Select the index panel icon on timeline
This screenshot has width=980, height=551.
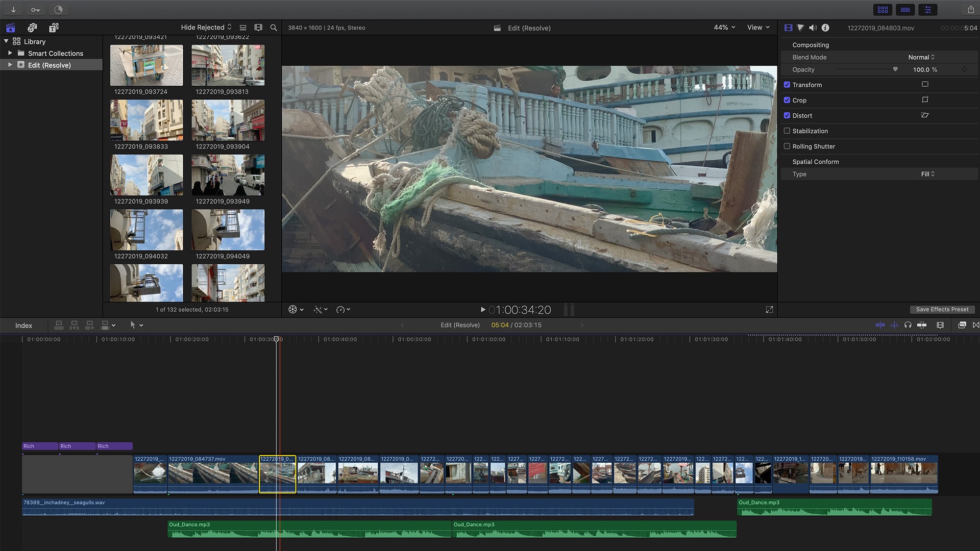[23, 325]
